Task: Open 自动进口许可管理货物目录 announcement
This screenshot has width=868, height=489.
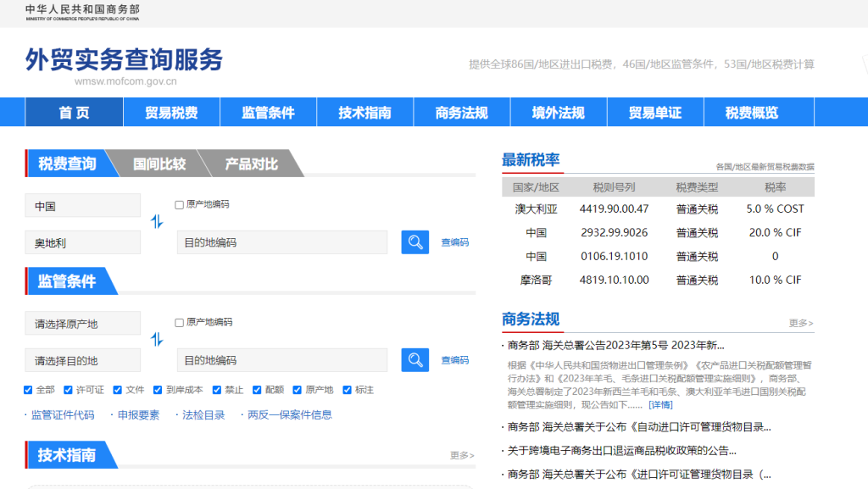Action: 639,427
